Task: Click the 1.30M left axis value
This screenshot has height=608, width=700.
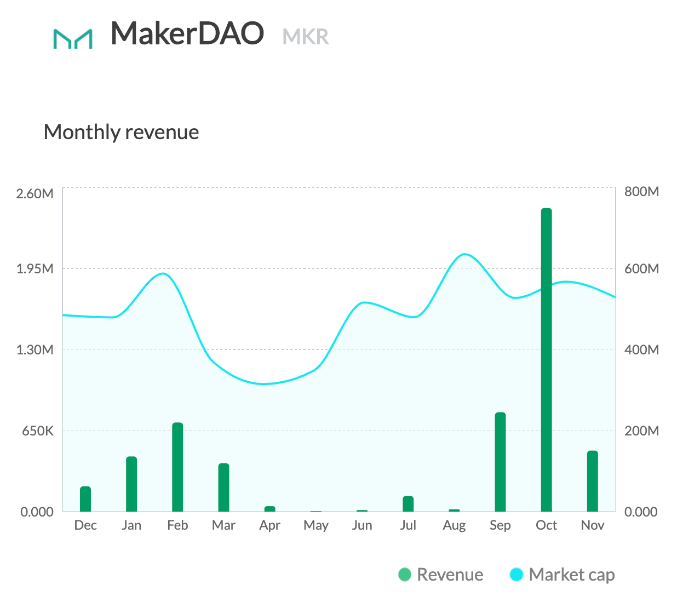Action: [x=35, y=350]
